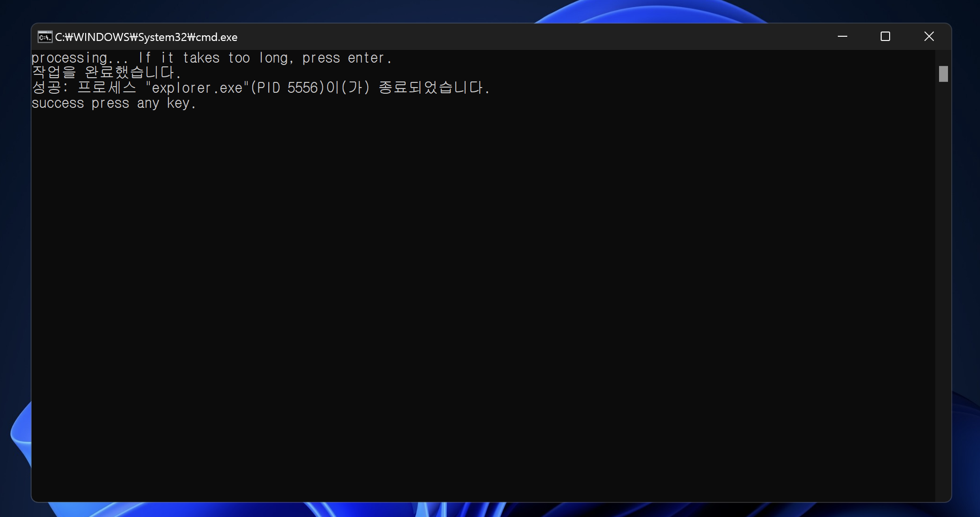The height and width of the screenshot is (517, 980).
Task: Click the 'success press any key' line
Action: (x=113, y=104)
